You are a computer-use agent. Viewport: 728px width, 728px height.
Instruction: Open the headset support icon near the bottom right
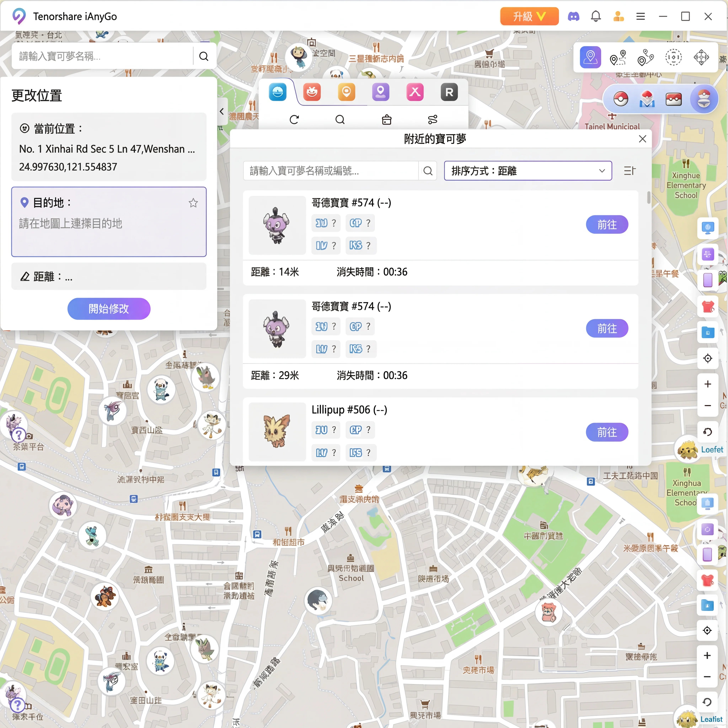pos(708,432)
